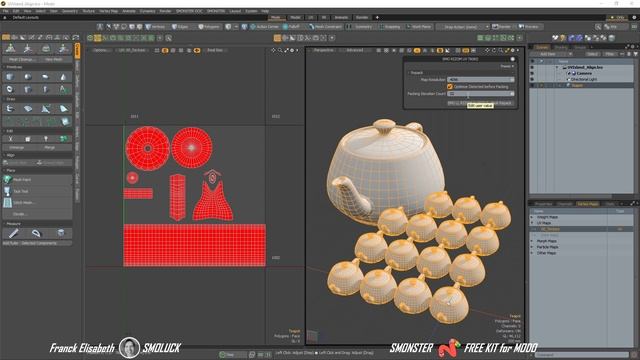Toggle visibility of the Directional Light

coord(532,79)
